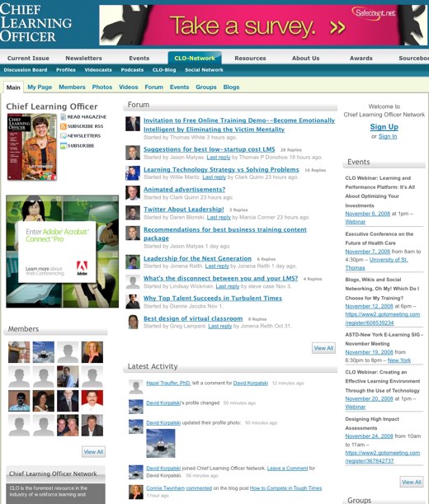Select the CLO-Network nav tab
This screenshot has height=504, width=429.
(195, 59)
